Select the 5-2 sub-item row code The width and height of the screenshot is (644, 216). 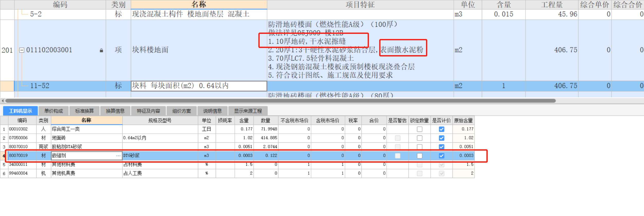(36, 14)
